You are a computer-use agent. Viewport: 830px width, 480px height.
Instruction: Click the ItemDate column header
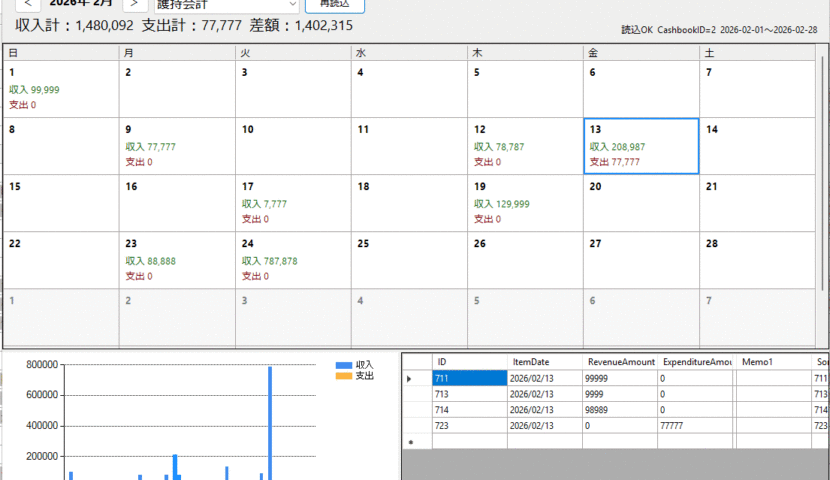pos(544,361)
